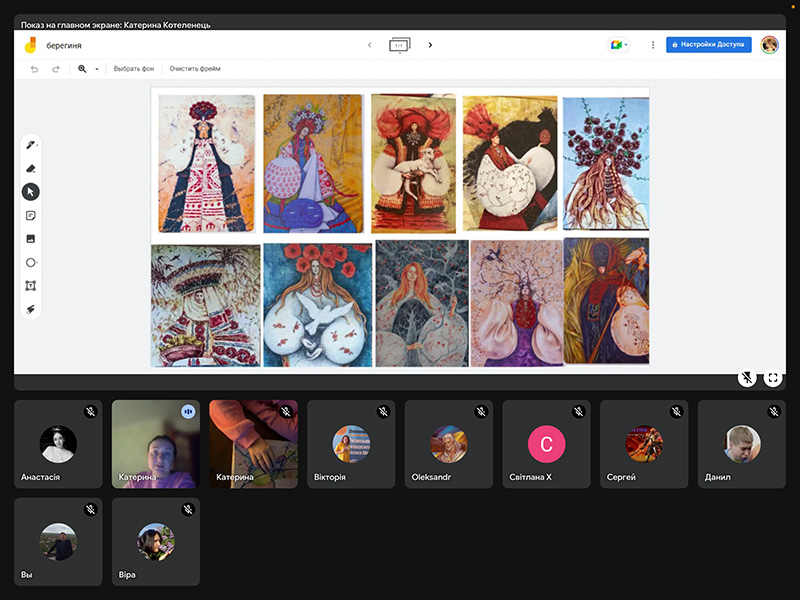
Task: Undo the last action
Action: [34, 69]
